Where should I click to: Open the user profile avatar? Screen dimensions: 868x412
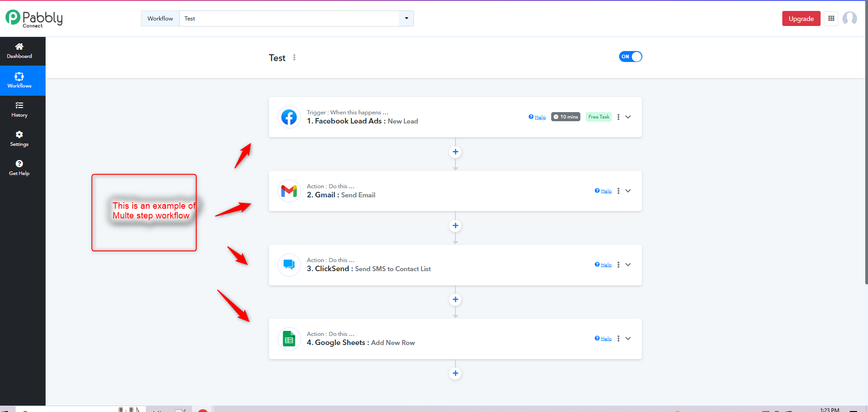coord(850,19)
